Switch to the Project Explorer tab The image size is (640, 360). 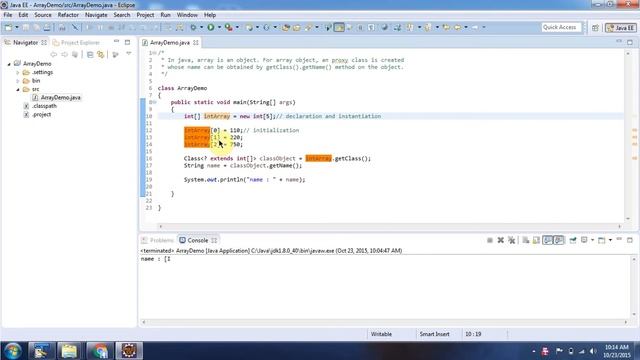coord(76,42)
